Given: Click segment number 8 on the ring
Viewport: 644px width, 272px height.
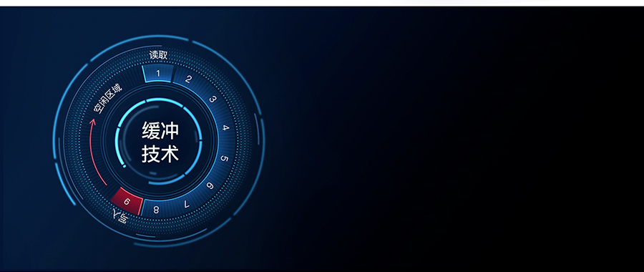Looking at the screenshot, I should (156, 210).
